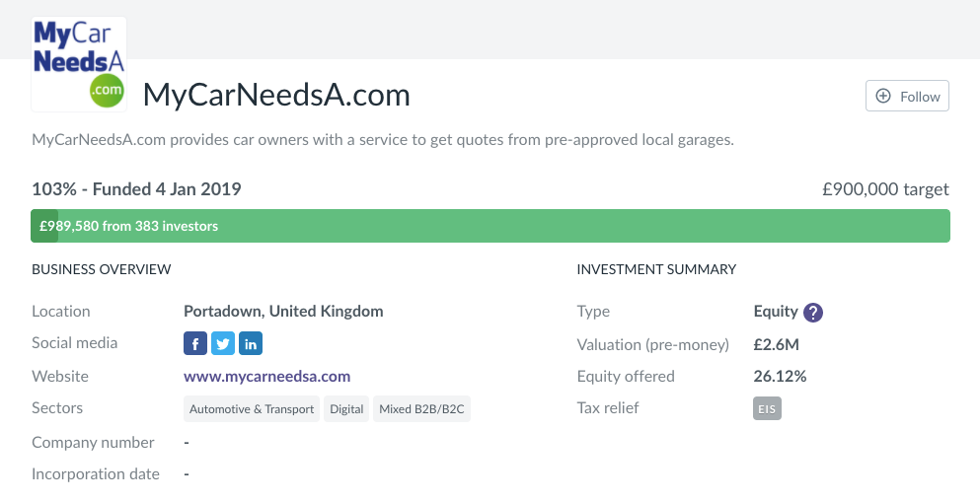Click the green funding progress bar
980x503 pixels.
click(490, 226)
